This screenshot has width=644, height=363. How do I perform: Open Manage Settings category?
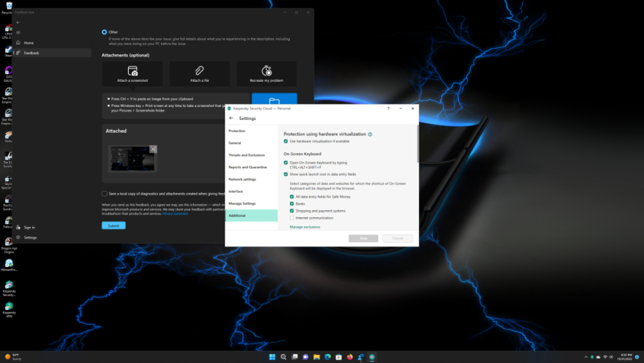(x=251, y=204)
